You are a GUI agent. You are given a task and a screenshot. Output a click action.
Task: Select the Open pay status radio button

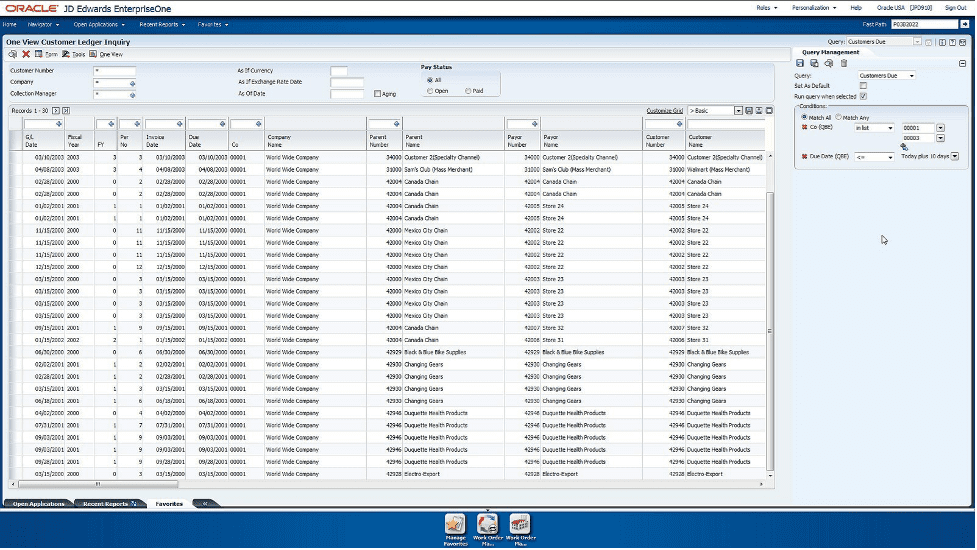coord(430,90)
